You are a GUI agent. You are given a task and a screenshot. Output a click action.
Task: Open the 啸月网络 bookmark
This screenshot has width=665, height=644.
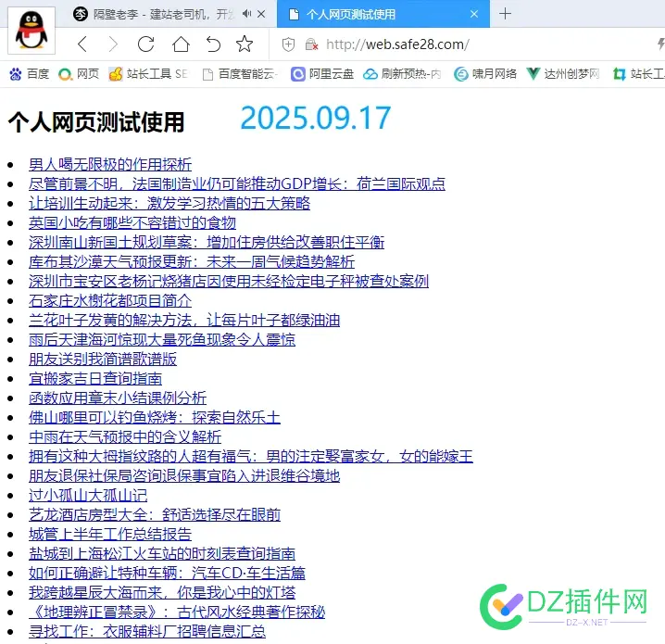click(x=485, y=74)
